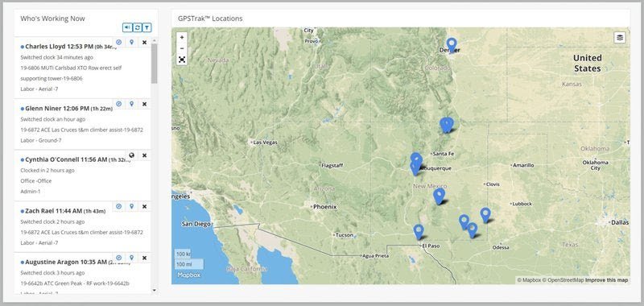Zoom out the map with minus button
The width and height of the screenshot is (644, 306).
(x=182, y=48)
